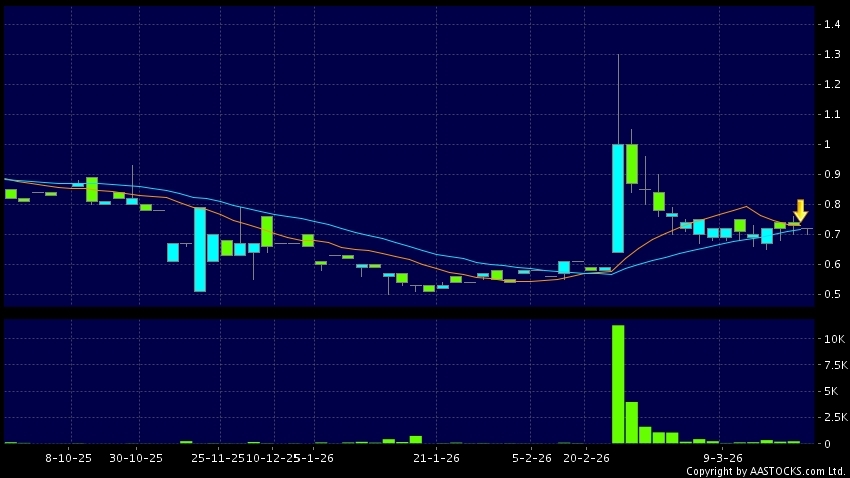Screen dimensions: 850x478
Task: Click the 10K volume axis label
Action: point(831,340)
